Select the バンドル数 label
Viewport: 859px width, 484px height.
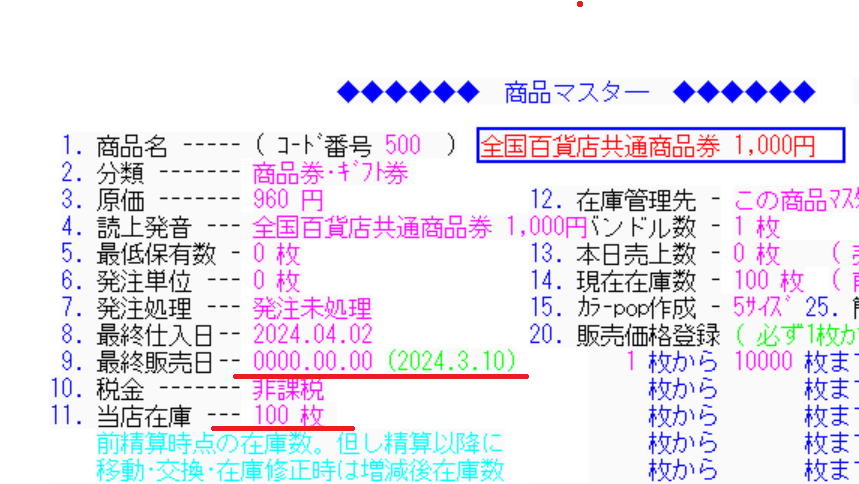click(642, 227)
